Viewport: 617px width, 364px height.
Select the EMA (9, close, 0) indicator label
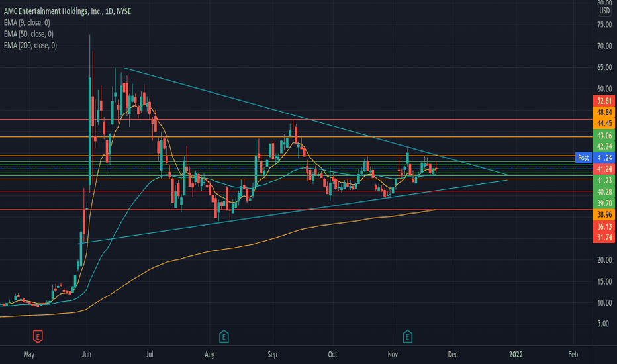click(26, 23)
